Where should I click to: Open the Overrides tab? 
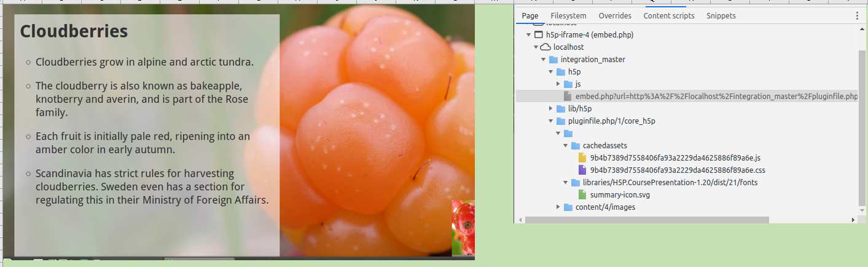tap(615, 16)
